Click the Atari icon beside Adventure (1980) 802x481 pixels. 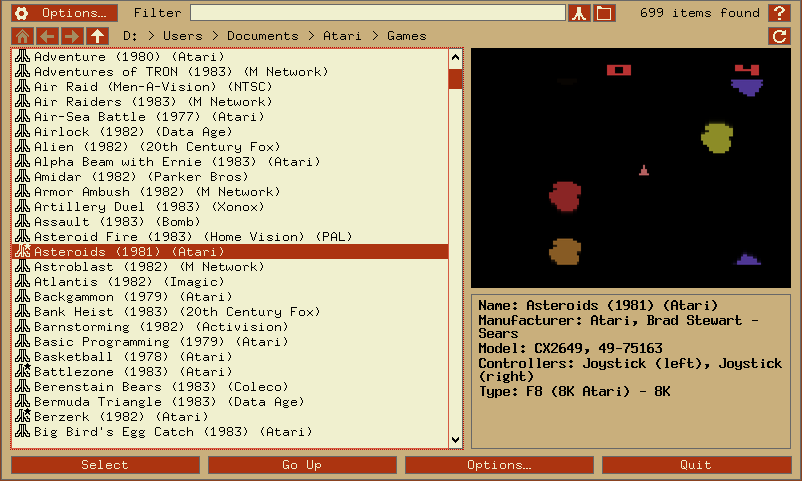23,56
